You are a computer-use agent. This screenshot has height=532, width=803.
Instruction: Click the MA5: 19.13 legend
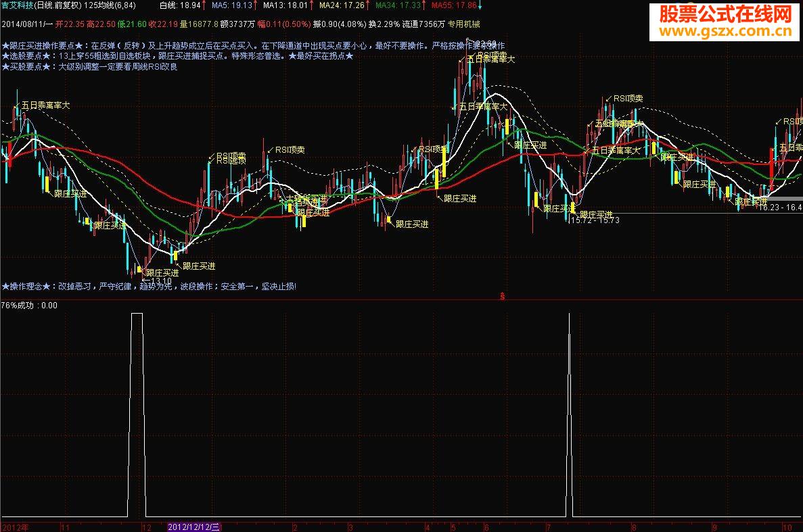click(x=232, y=5)
